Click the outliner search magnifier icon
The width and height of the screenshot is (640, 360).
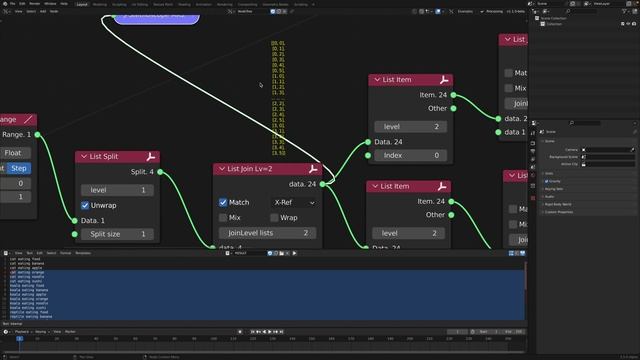point(568,11)
